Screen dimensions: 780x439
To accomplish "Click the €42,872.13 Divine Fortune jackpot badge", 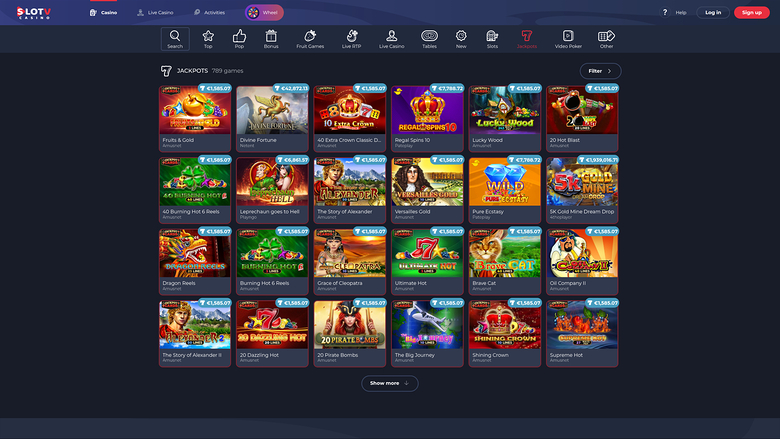I will coord(291,88).
